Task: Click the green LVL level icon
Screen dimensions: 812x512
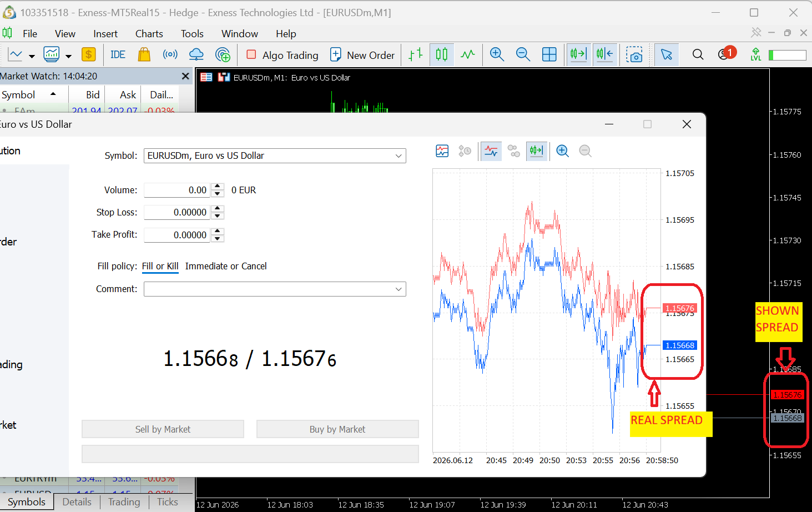Action: (x=755, y=54)
